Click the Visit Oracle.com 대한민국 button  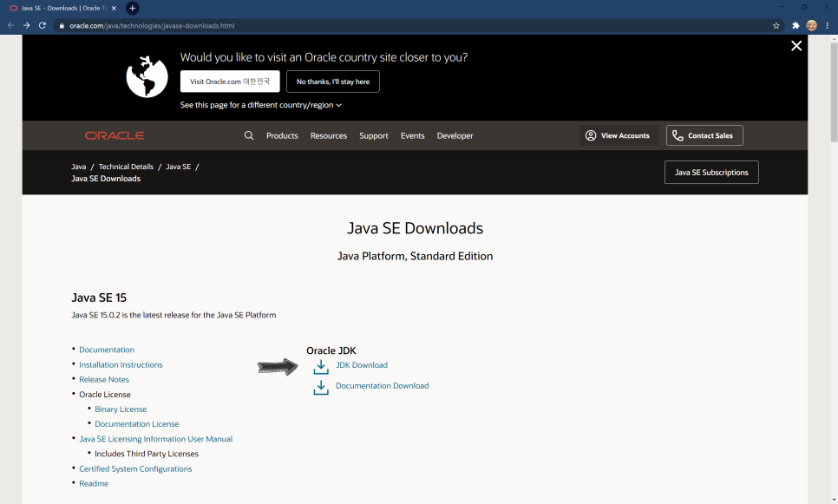(230, 82)
